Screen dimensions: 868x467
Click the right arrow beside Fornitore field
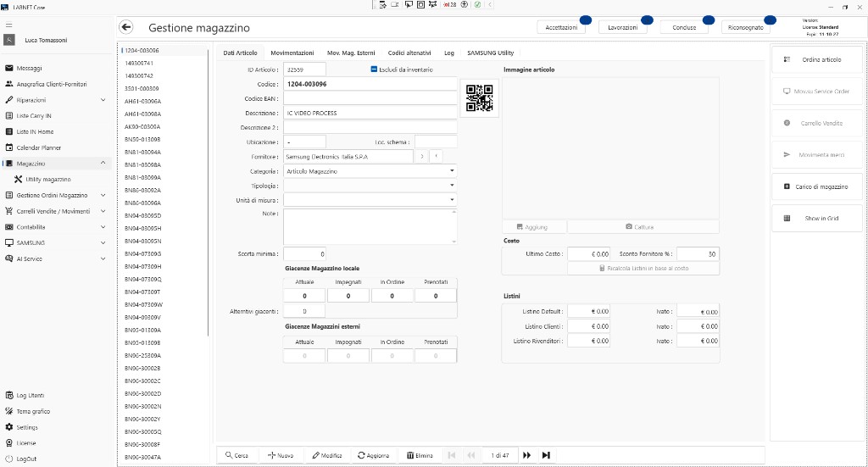(x=422, y=157)
